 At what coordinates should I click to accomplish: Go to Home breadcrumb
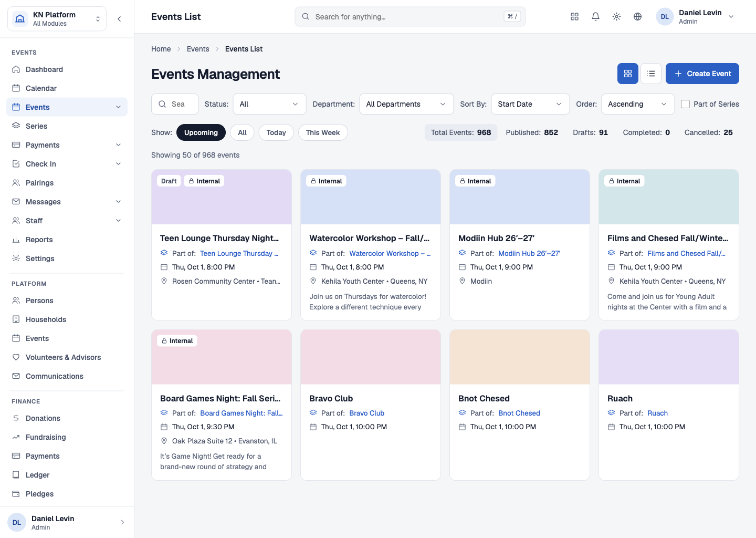161,49
